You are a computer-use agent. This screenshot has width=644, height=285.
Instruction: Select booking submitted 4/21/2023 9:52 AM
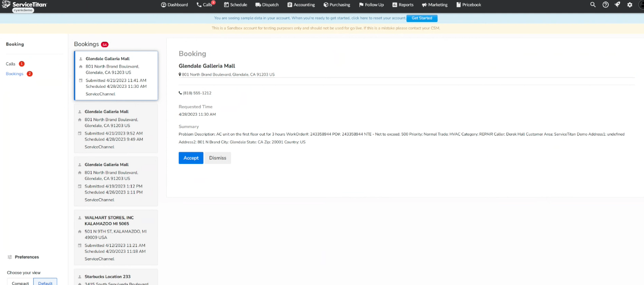coord(116,129)
